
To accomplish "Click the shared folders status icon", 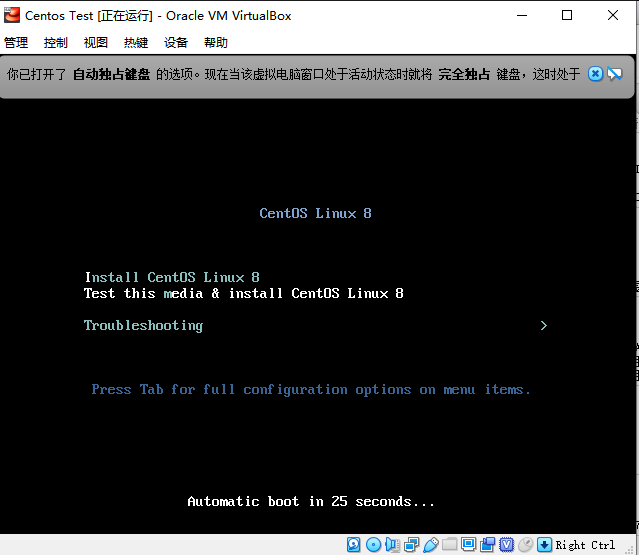I will coord(450,544).
